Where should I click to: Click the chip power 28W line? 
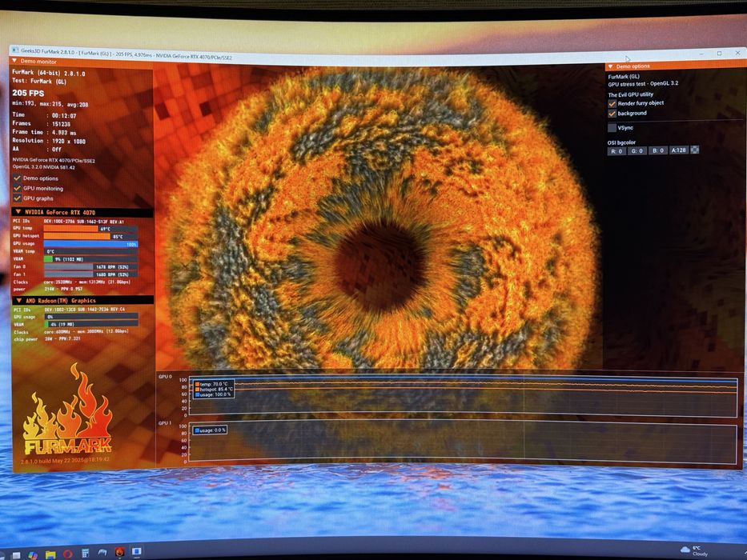(46, 339)
